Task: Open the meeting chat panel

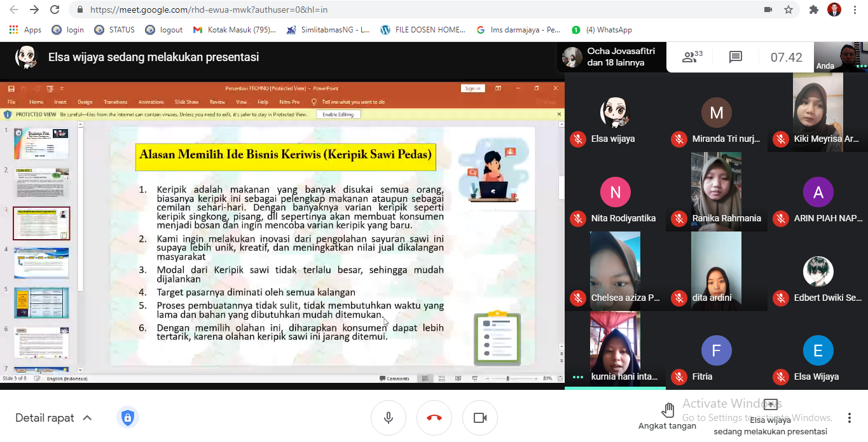Action: pyautogui.click(x=736, y=57)
